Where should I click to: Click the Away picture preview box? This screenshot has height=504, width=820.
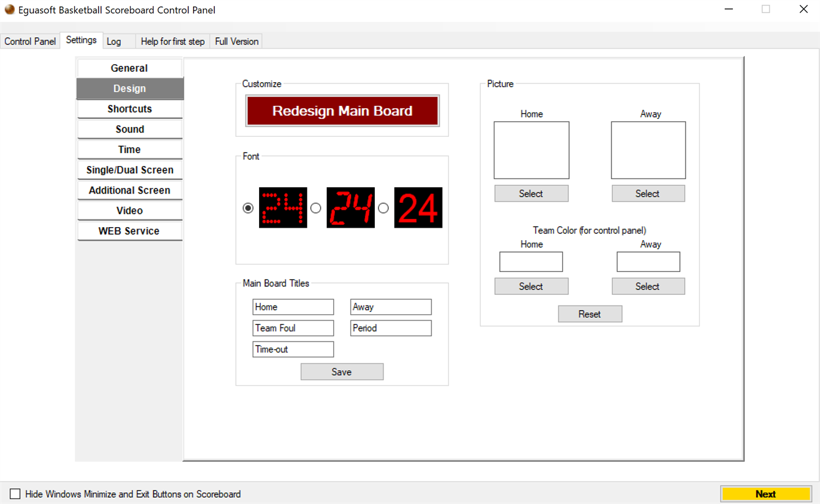coord(648,150)
